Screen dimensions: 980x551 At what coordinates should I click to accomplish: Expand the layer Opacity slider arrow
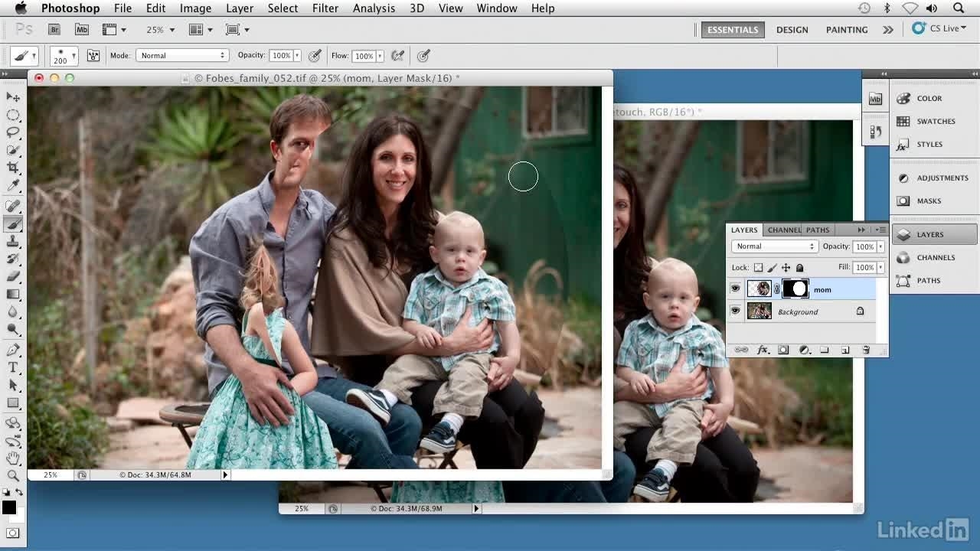[x=880, y=246]
